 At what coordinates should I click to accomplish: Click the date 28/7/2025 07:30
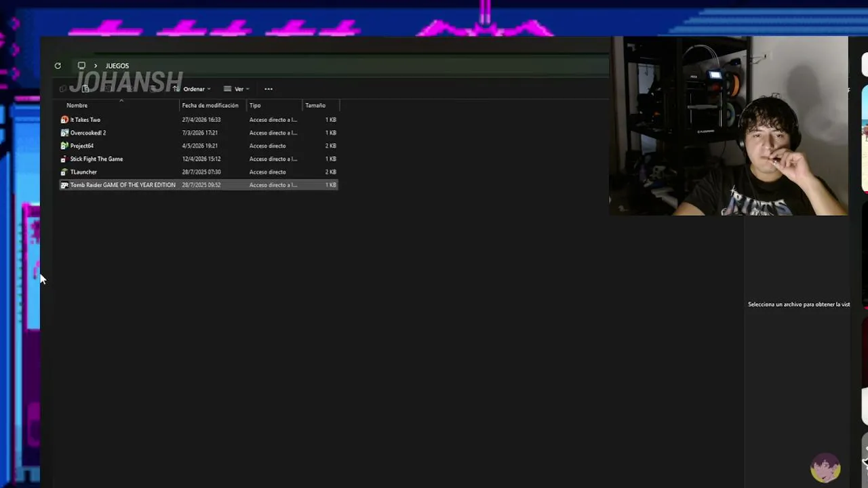click(201, 172)
